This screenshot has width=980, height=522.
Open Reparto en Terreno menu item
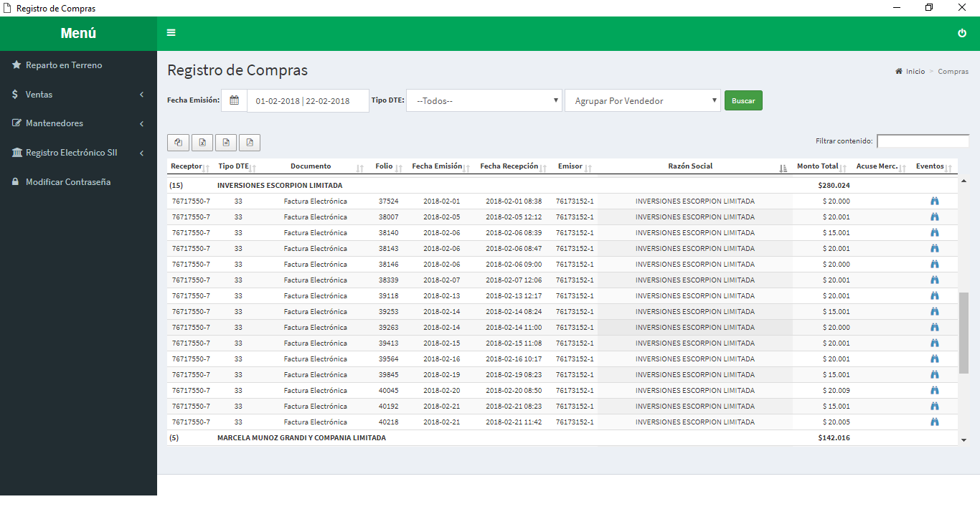coord(64,65)
